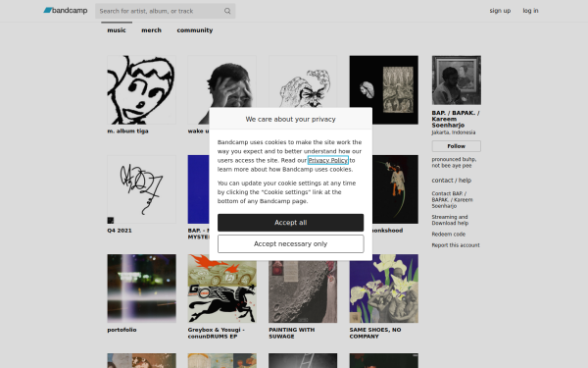Open the portofolio album cover
This screenshot has height=368, width=588.
click(141, 289)
